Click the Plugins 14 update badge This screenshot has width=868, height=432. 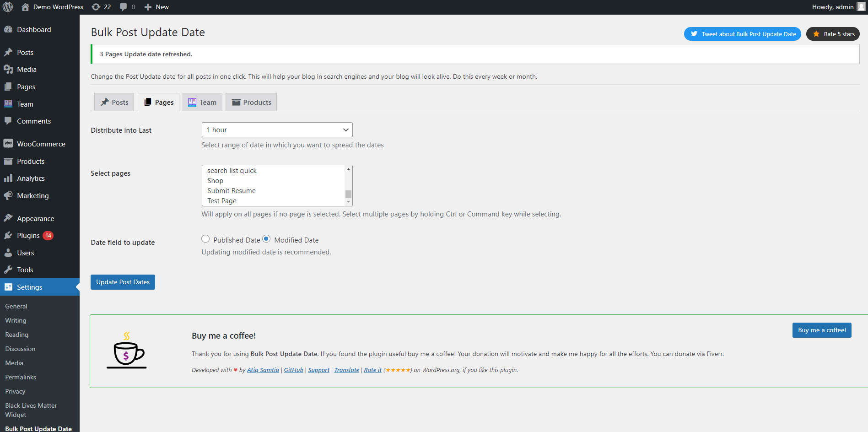48,235
